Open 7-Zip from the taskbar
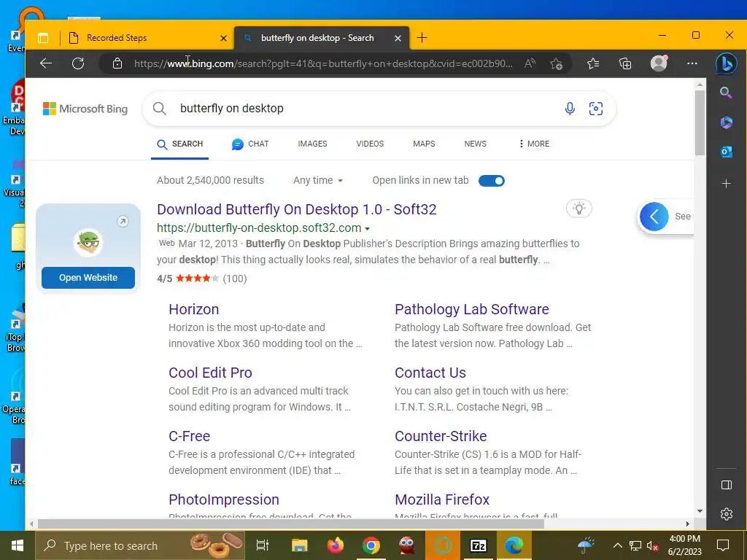Viewport: 747px width, 560px height. click(479, 545)
